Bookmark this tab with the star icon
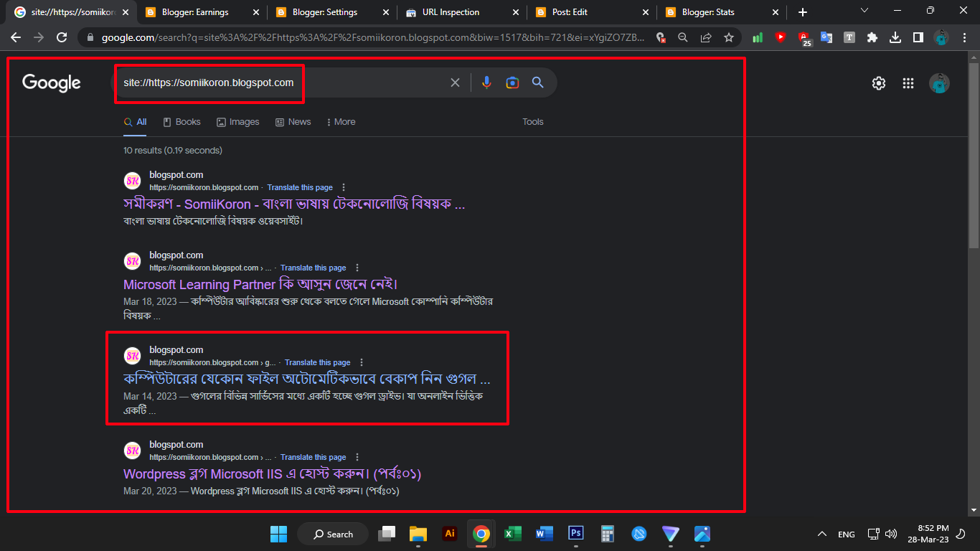The width and height of the screenshot is (980, 551). 729,37
